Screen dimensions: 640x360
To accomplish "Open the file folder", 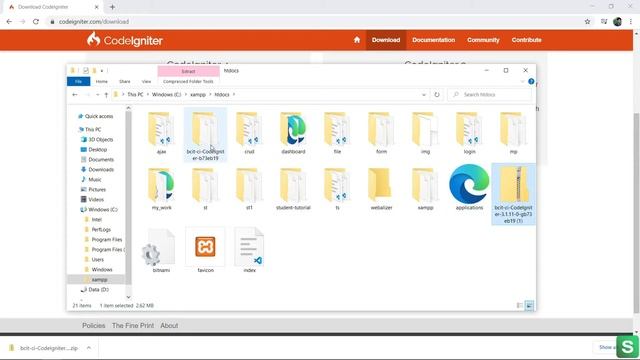I will (x=337, y=133).
